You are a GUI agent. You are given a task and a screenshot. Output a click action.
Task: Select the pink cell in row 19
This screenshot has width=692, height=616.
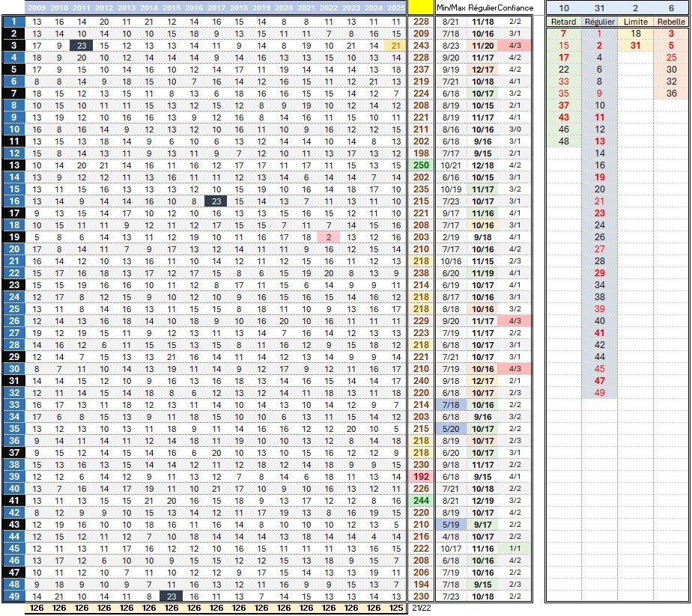328,237
